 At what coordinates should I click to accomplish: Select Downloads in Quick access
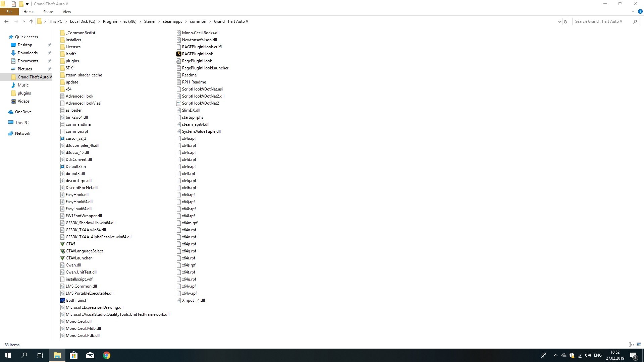coord(28,53)
